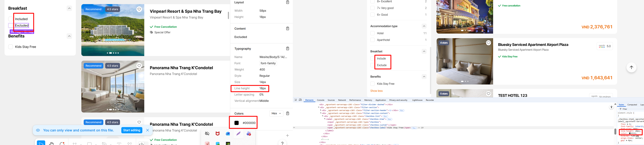Toggle Figma Dev Mode code icon

[x=141, y=143]
